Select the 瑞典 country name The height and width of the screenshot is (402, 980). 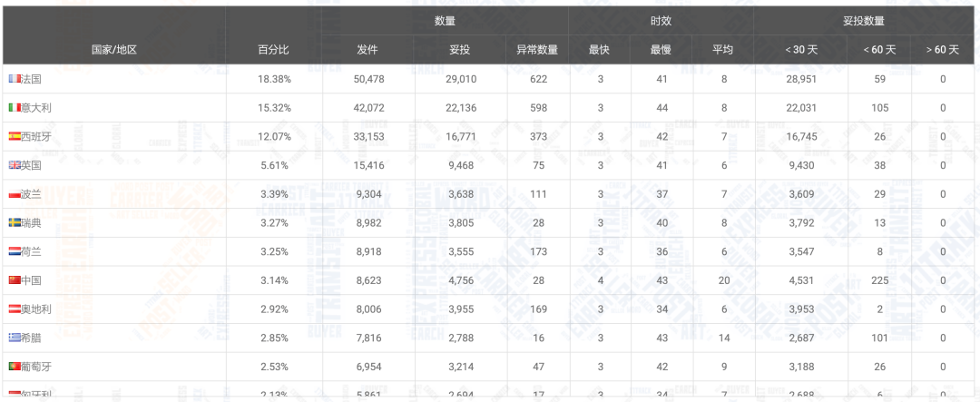(31, 223)
